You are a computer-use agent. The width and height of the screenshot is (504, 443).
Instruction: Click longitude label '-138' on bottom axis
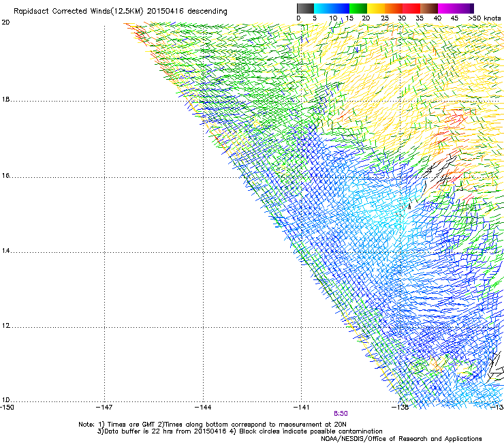pos(400,408)
